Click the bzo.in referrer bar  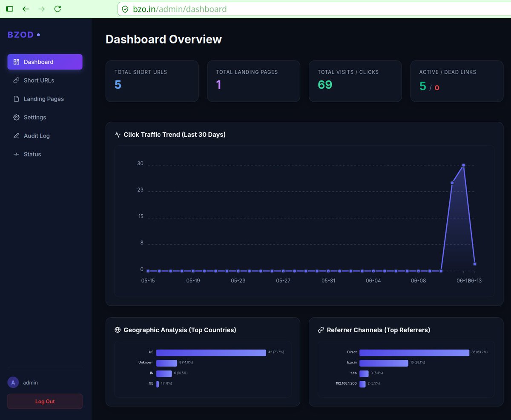384,363
